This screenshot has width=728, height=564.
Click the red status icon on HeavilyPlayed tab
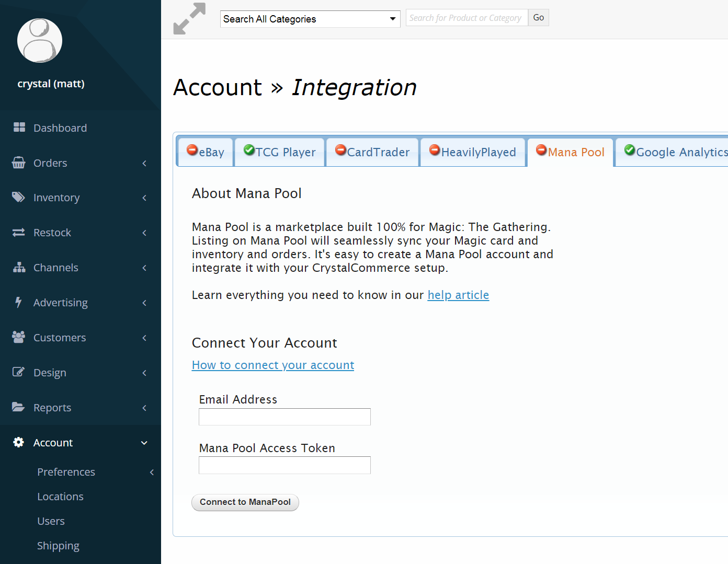pyautogui.click(x=435, y=150)
